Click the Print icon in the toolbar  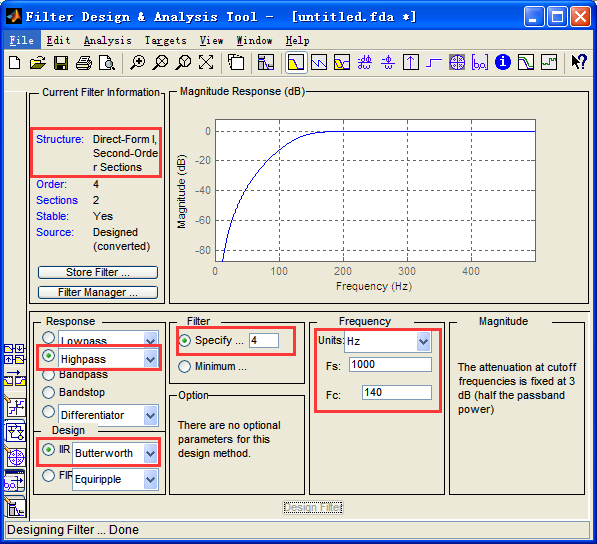[84, 62]
